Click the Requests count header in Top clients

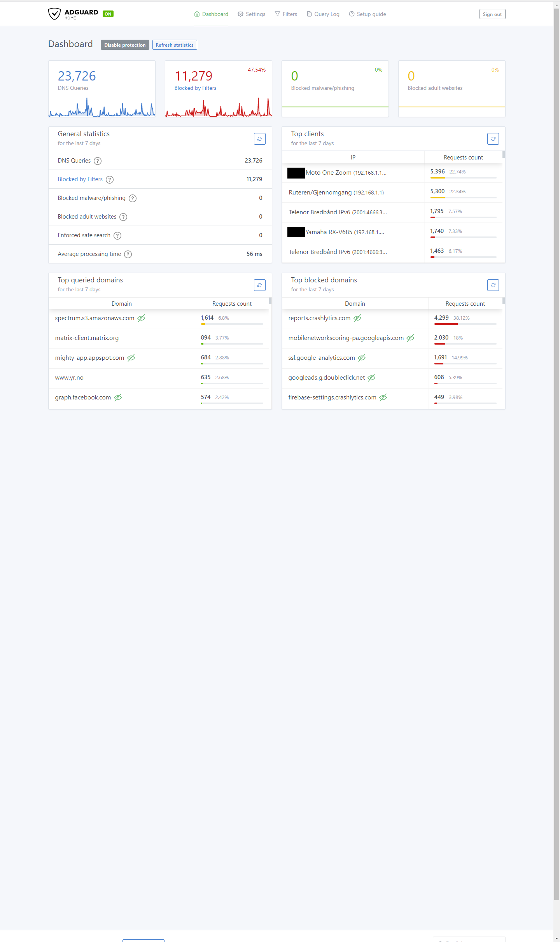click(463, 158)
